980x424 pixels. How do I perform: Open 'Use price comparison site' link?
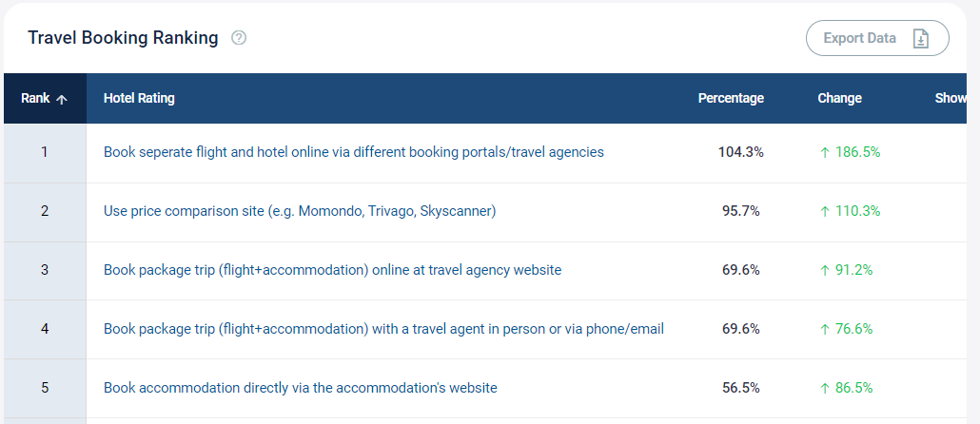pyautogui.click(x=300, y=211)
